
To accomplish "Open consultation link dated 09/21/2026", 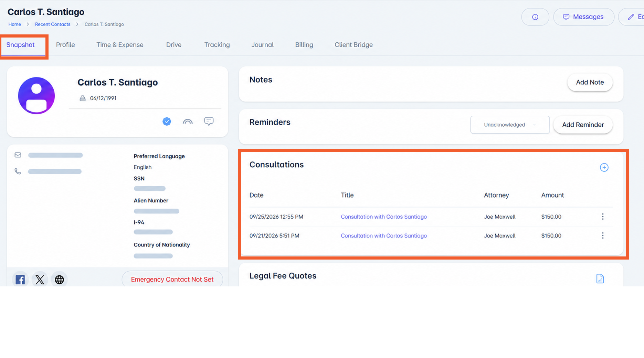I will [384, 235].
